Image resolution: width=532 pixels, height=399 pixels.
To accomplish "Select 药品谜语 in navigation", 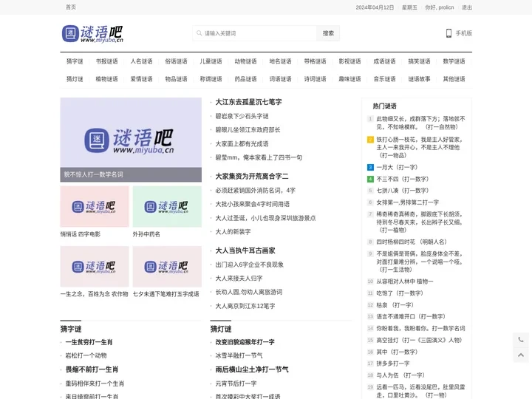I will point(245,79).
